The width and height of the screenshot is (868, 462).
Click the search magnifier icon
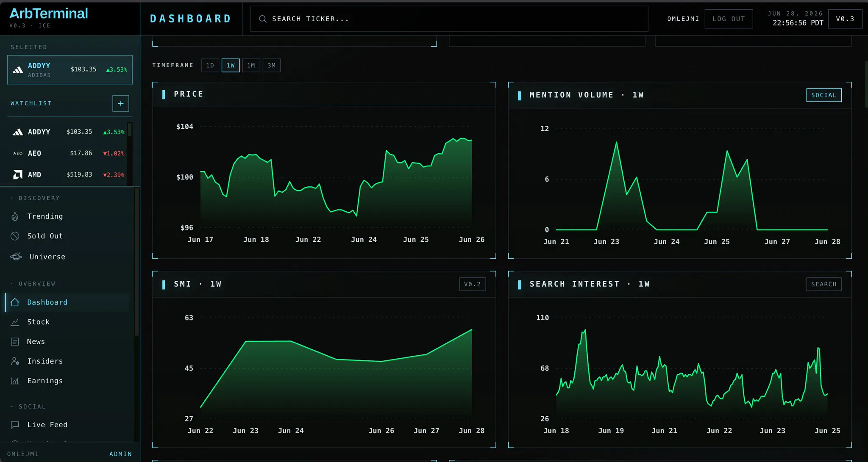pyautogui.click(x=263, y=19)
